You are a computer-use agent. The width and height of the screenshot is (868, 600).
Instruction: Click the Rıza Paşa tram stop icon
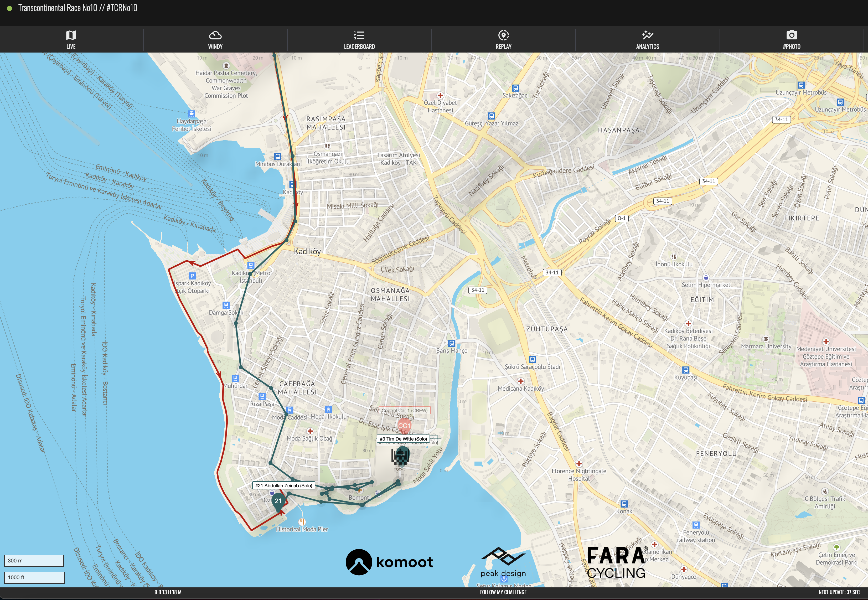pyautogui.click(x=262, y=396)
